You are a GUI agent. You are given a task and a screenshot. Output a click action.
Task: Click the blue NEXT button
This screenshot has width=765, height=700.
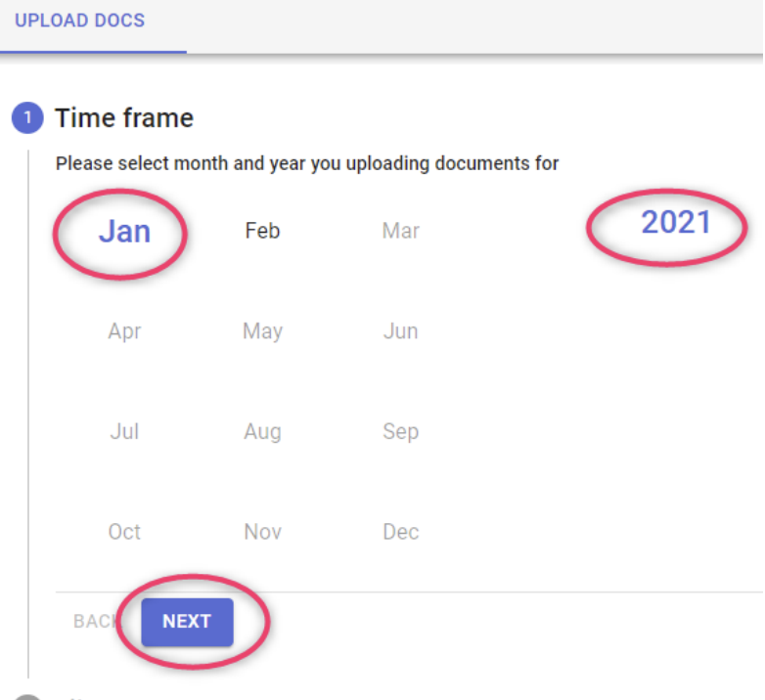point(188,622)
